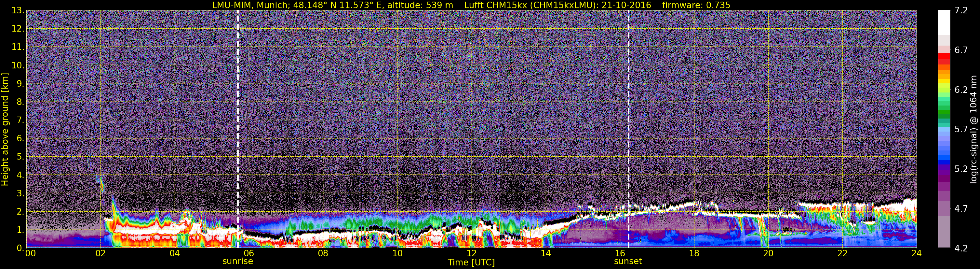980x269 pixels.
Task: Click the '08' tick label on the time axis
Action: (x=323, y=253)
